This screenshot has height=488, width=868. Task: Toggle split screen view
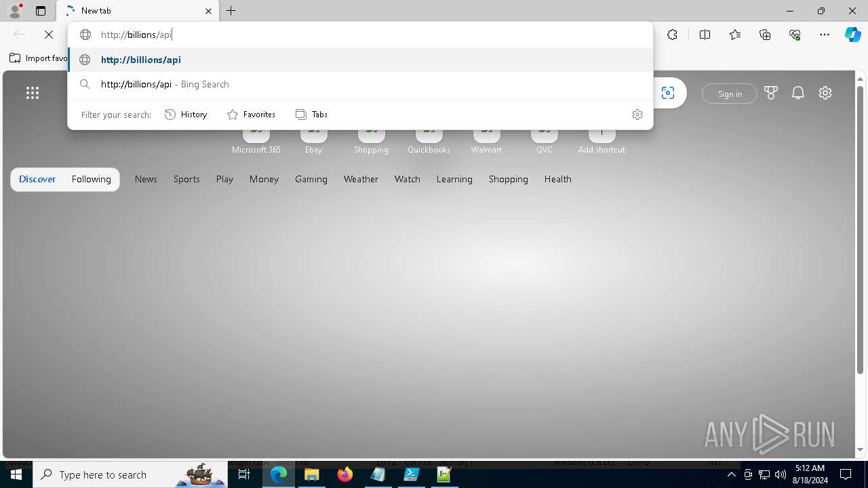click(705, 35)
